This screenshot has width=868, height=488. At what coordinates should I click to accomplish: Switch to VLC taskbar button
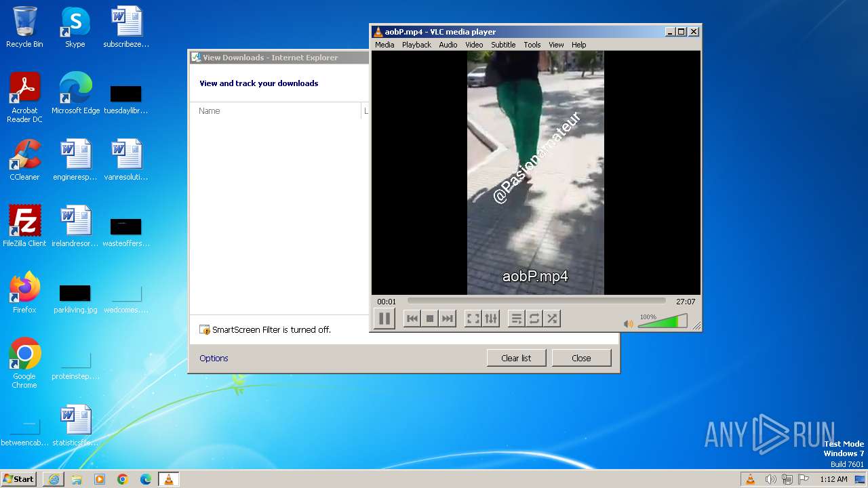(169, 479)
